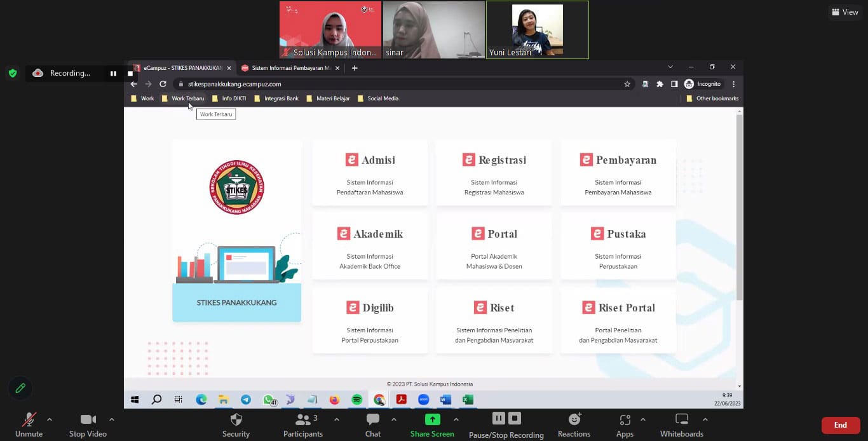
Task: Open the Integrasi Bank bookmark folder
Action: click(x=276, y=98)
